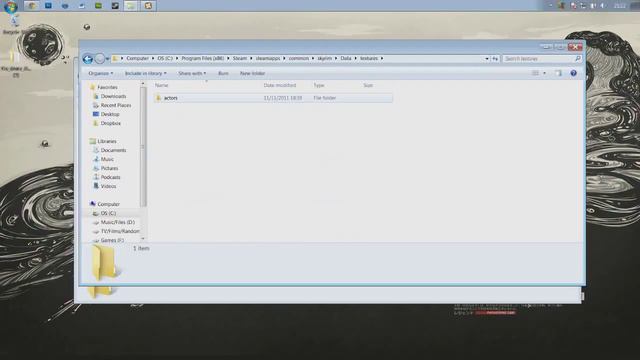Sort by the Date modified column

280,85
